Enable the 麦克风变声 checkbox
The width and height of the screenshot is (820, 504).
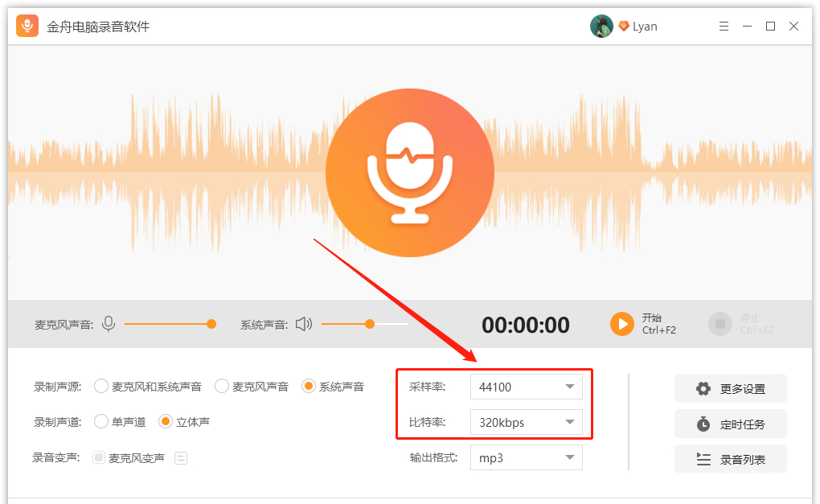(98, 457)
